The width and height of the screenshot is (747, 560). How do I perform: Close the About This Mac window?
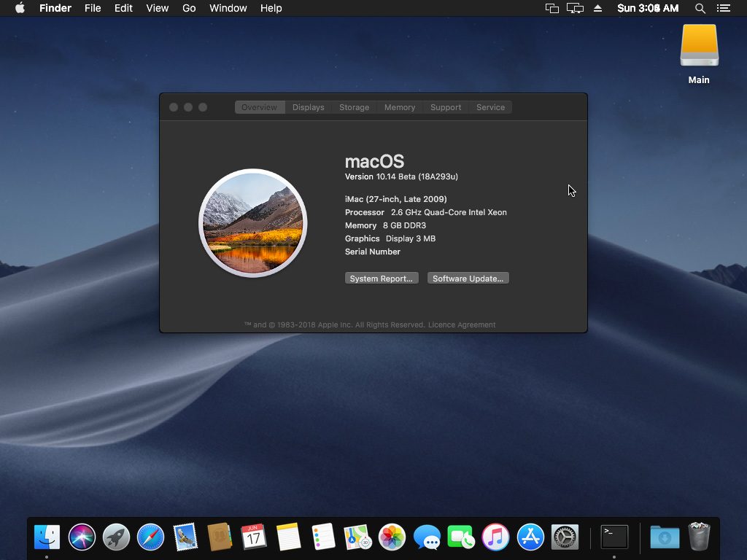[174, 107]
